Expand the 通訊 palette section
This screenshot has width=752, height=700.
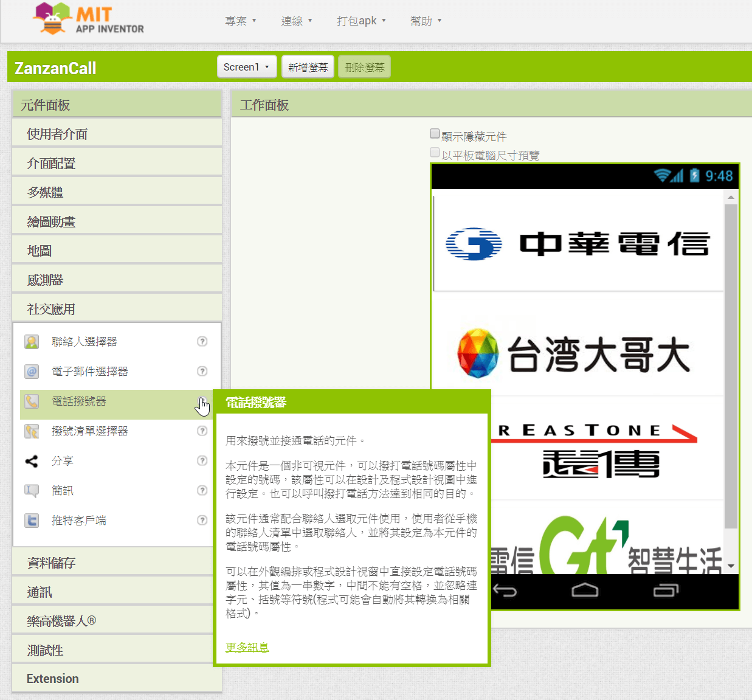pos(117,592)
